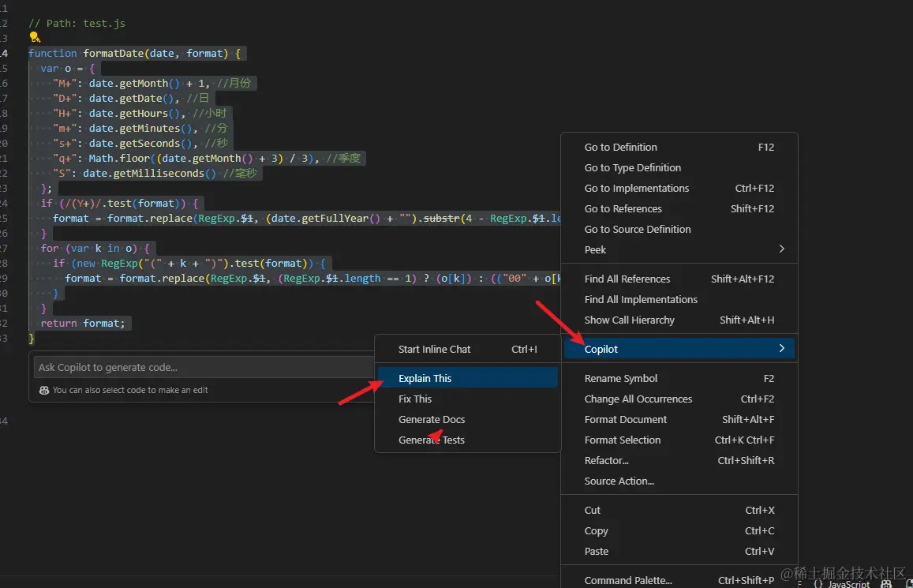Screen dimensions: 913x588
Task: Select Go to Source Definition
Action: [679, 230]
